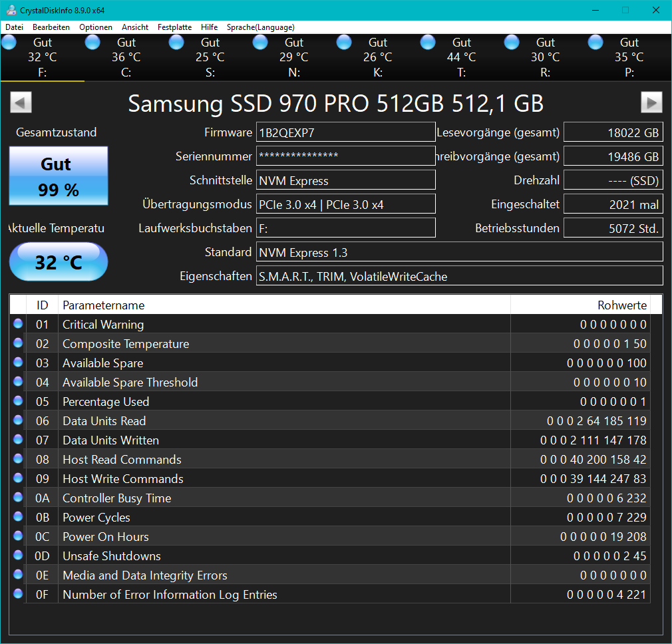Click status orb for Unsafe Shutdowns row
672x644 pixels.
click(18, 555)
